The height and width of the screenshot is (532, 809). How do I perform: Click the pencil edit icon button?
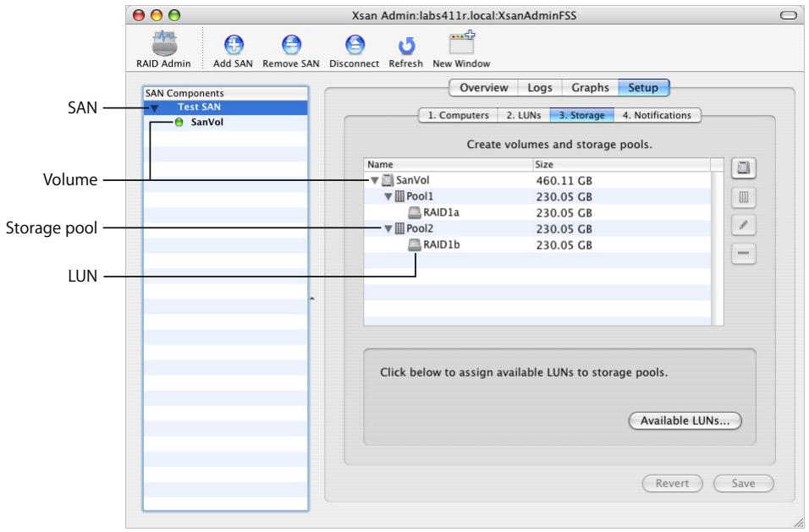(x=744, y=225)
